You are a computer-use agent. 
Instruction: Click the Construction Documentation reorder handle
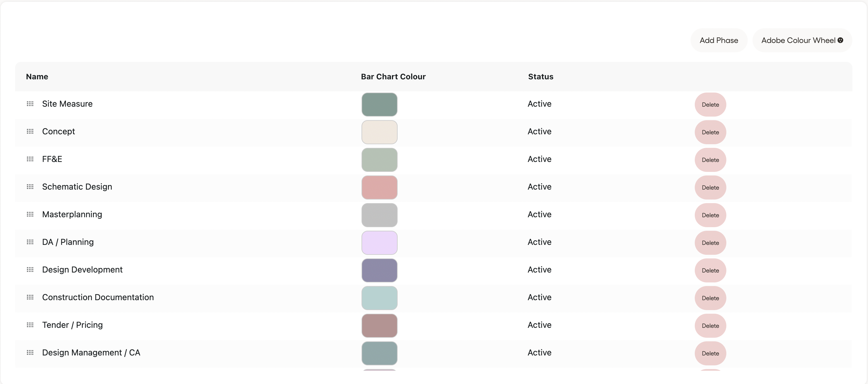click(30, 297)
